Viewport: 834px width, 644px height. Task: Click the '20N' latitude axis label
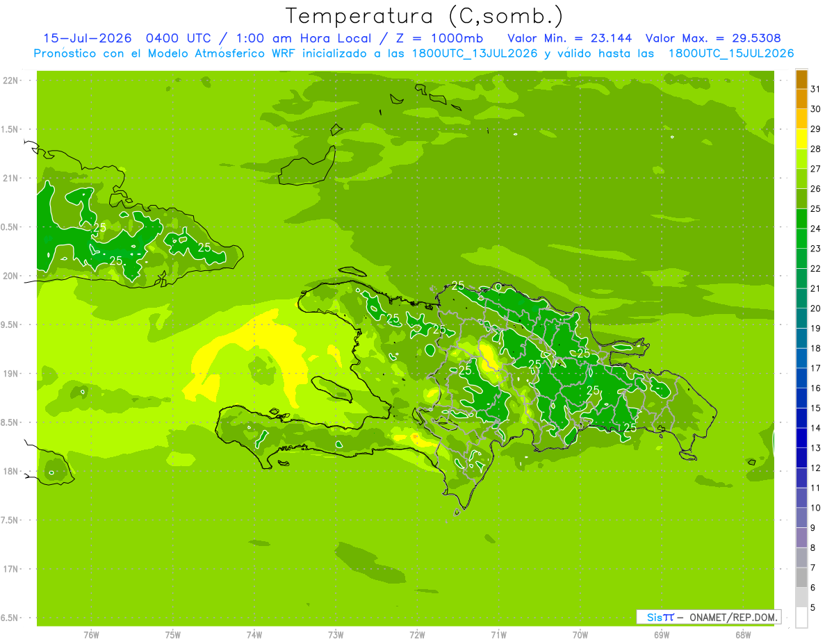pyautogui.click(x=10, y=276)
